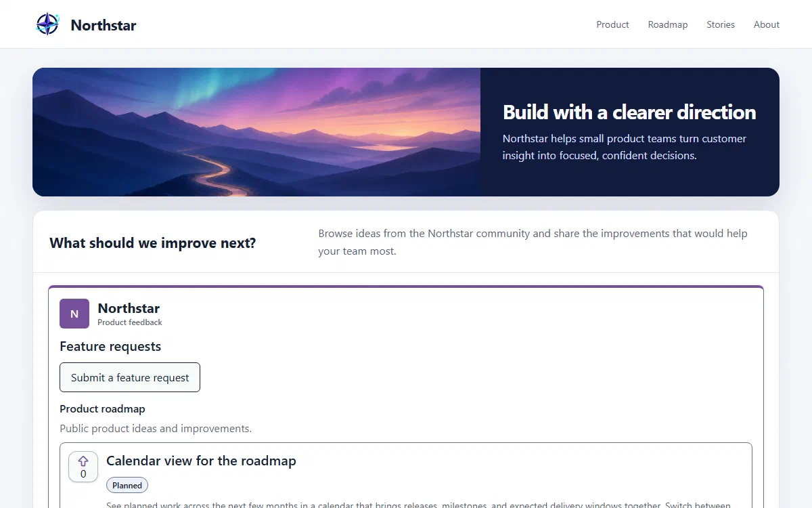Click the Northstar title beside 'Product feedback'
Viewport: 812px width, 508px height.
129,308
